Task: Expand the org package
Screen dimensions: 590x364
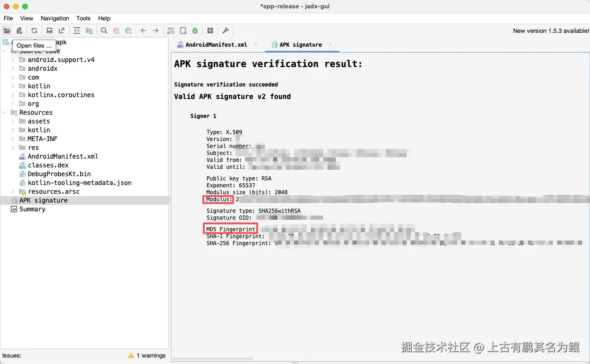Action: pyautogui.click(x=13, y=104)
